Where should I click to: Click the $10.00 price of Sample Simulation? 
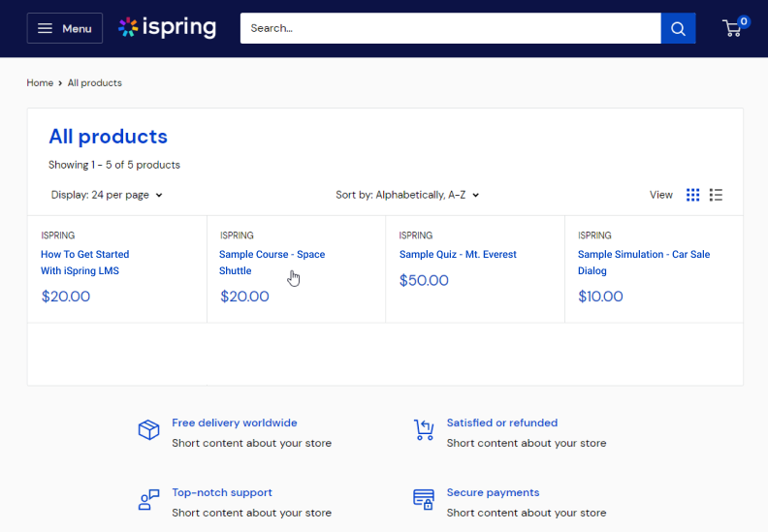coord(600,297)
